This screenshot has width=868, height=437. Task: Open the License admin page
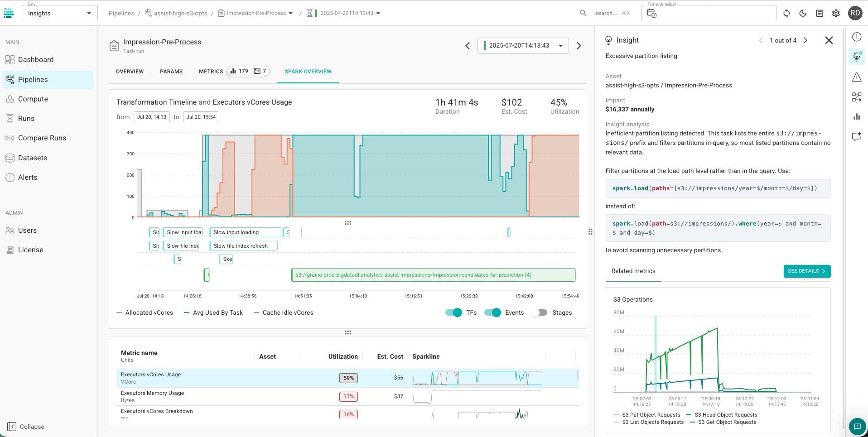pos(48,250)
